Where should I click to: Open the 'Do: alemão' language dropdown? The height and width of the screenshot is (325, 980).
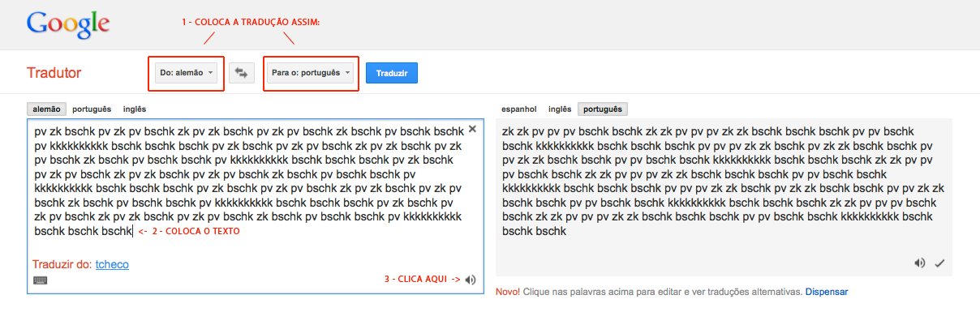(187, 73)
